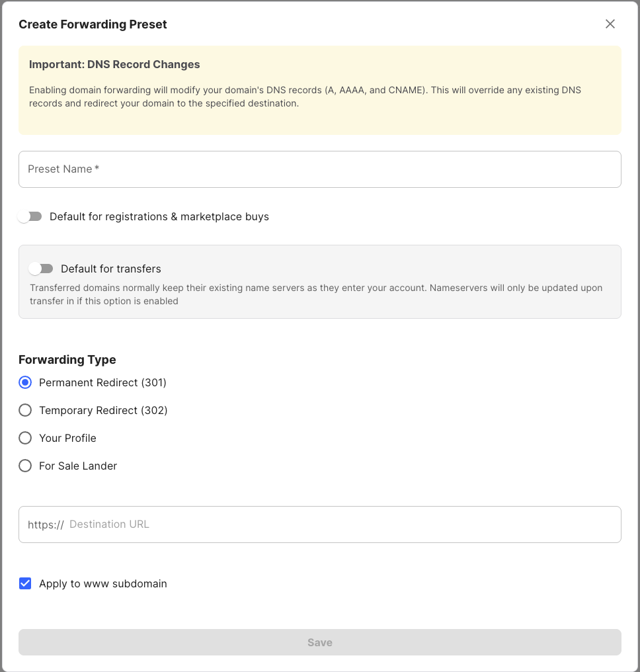Click the DNS records warning paragraph
640x672 pixels.
click(305, 97)
